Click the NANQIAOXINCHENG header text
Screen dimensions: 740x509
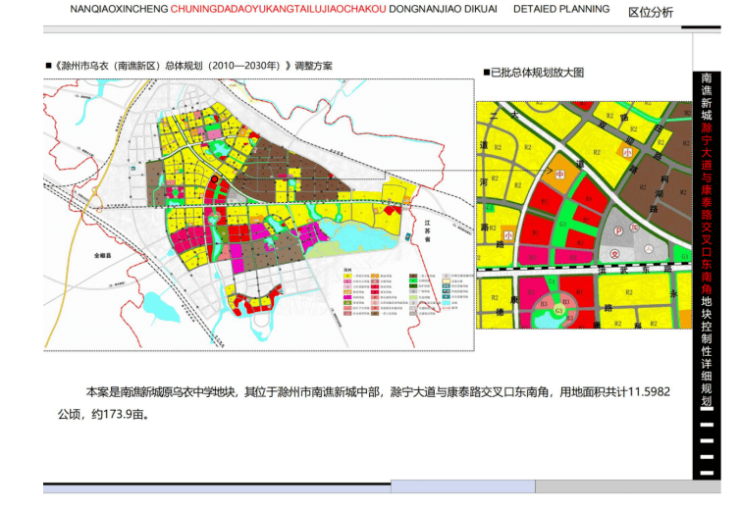coord(119,10)
